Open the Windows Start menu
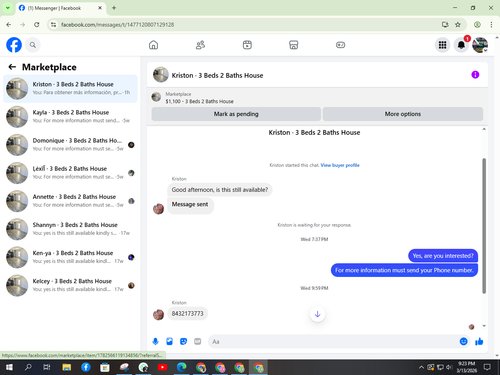This screenshot has width=500, height=375. [x=9, y=367]
